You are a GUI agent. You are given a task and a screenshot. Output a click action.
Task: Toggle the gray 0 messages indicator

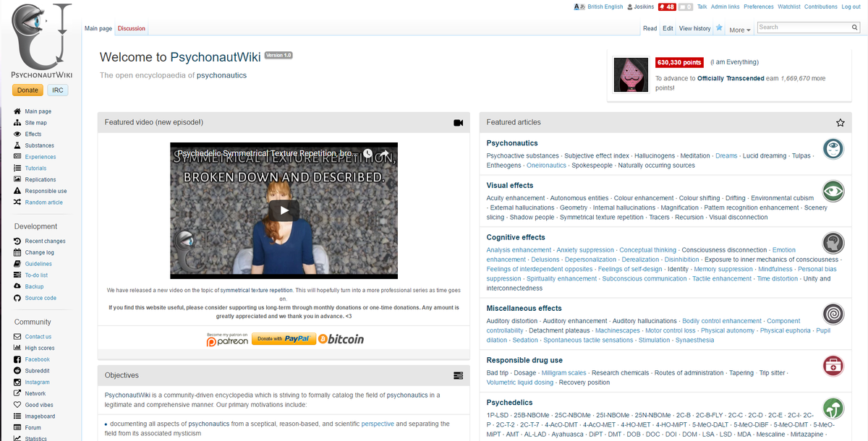point(685,7)
